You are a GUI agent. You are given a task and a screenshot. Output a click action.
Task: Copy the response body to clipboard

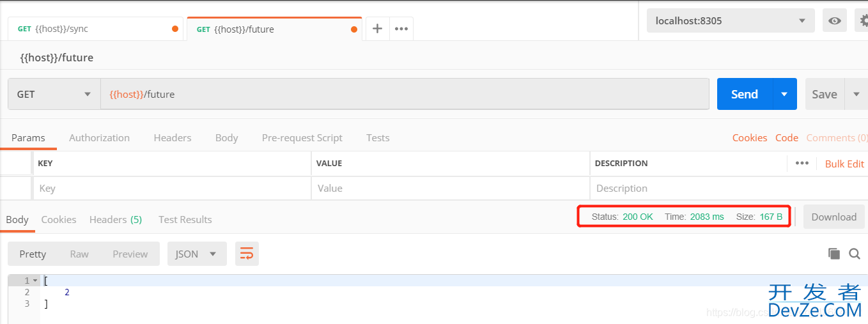point(833,254)
